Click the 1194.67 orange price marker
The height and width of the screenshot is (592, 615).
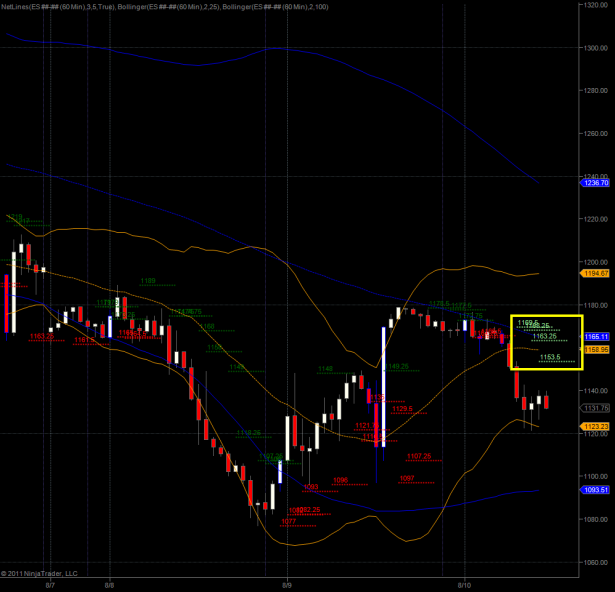point(596,273)
